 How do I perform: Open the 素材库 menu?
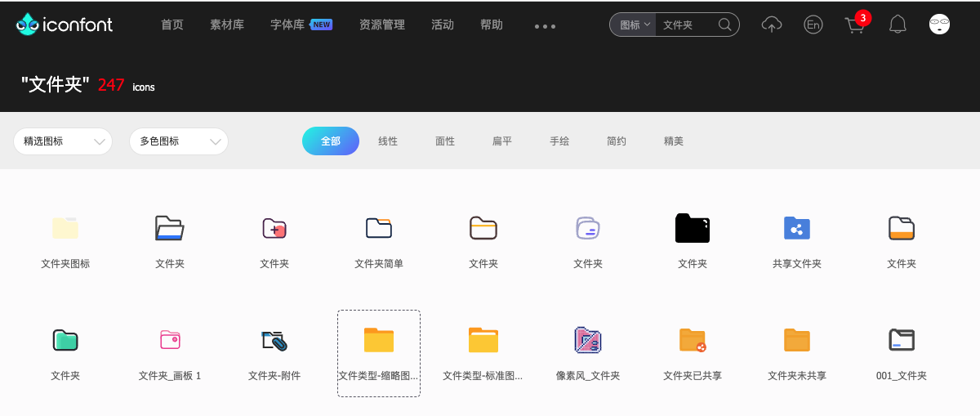(227, 25)
